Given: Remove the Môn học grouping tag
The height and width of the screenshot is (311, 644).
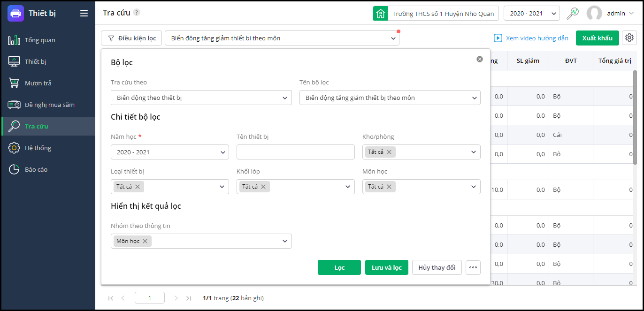Looking at the screenshot, I should (145, 241).
